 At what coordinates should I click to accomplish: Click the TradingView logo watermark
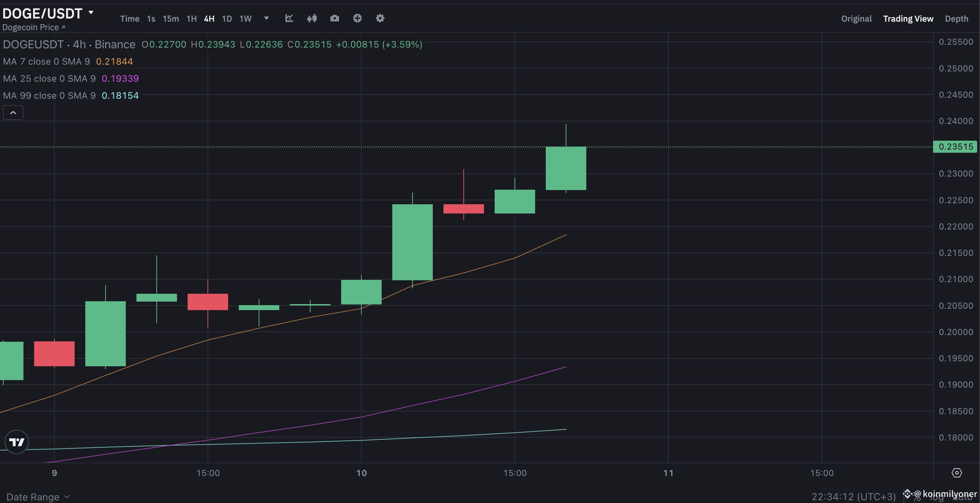pyautogui.click(x=17, y=442)
